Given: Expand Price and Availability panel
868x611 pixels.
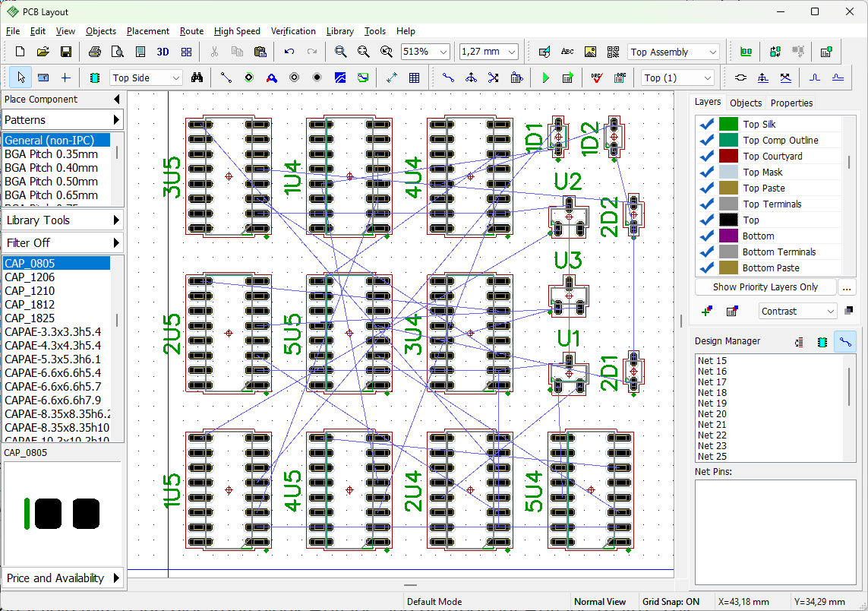Looking at the screenshot, I should 62,578.
